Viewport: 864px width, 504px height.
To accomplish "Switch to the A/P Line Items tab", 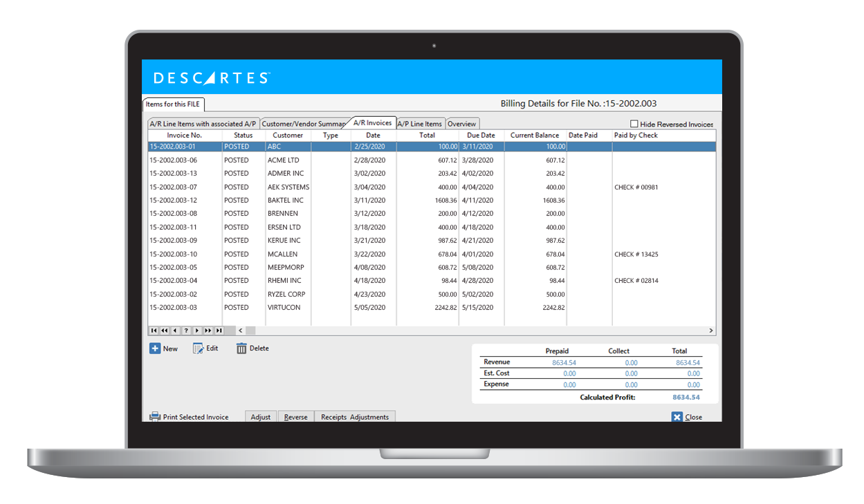I will point(419,124).
